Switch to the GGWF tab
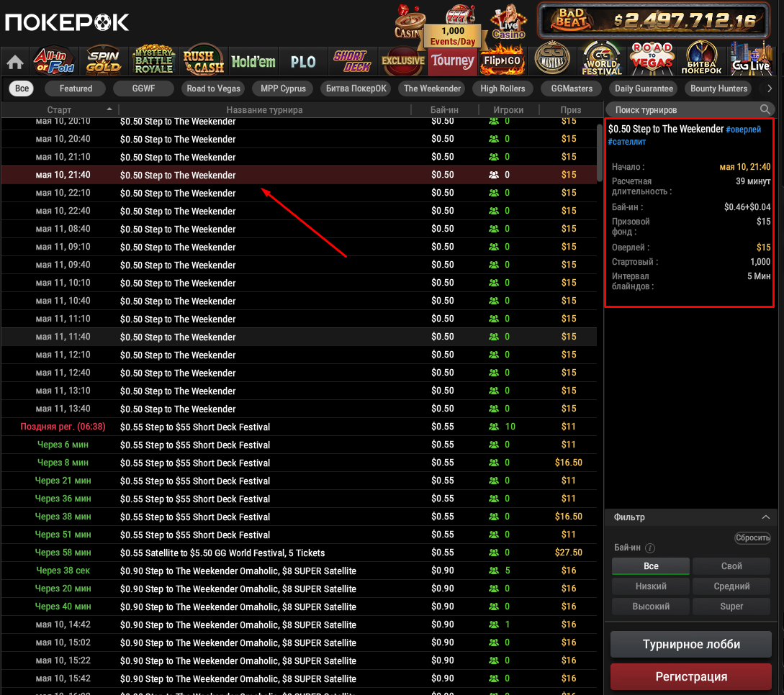 coord(143,88)
